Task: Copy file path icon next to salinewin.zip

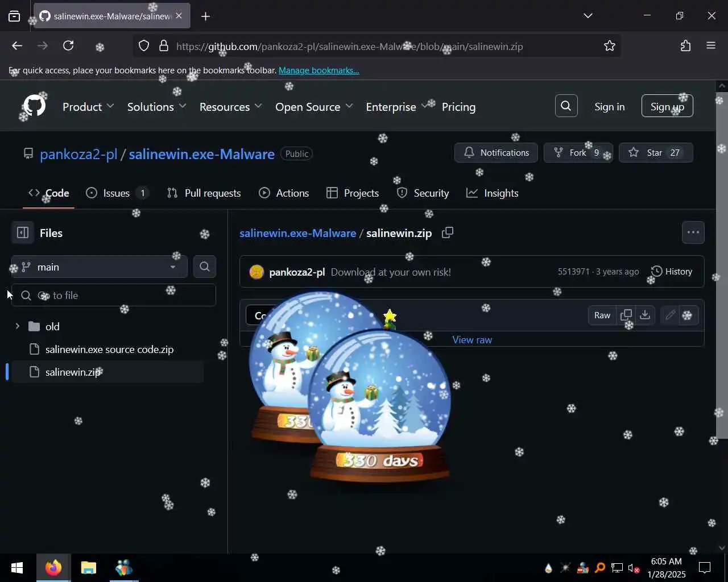Action: (x=448, y=232)
